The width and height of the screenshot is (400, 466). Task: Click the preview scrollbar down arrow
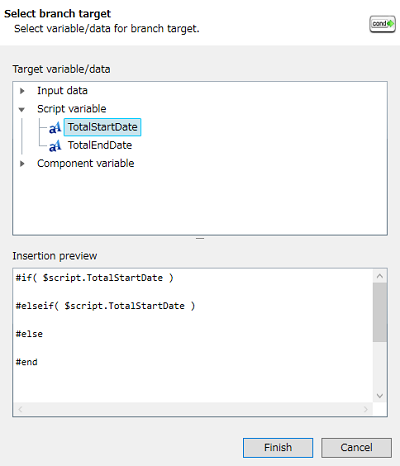point(380,396)
